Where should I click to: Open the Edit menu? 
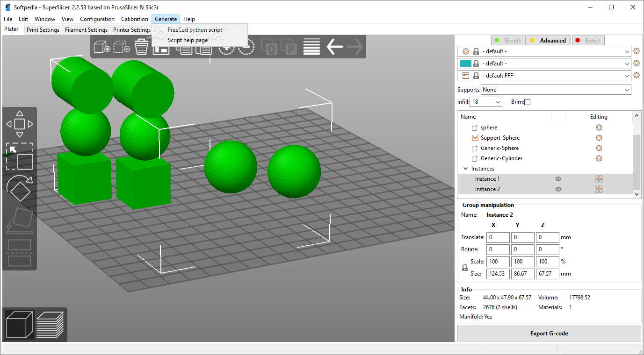[23, 19]
